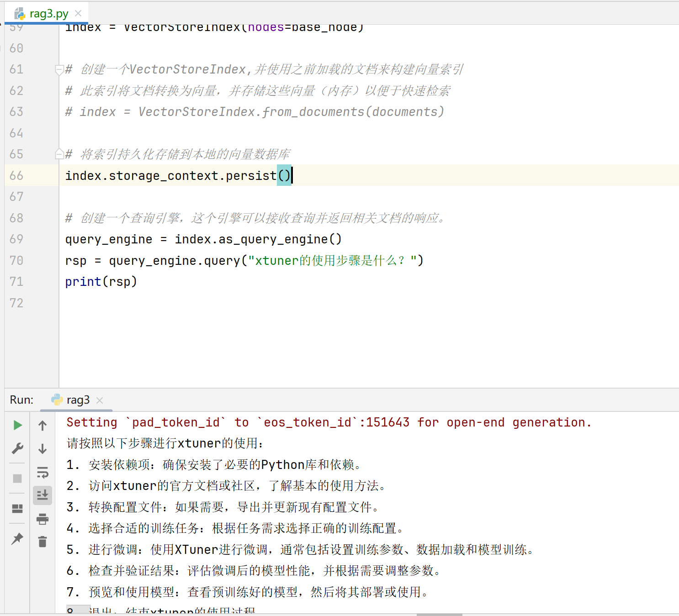Place cursor on print(rsp) line
This screenshot has height=616, width=679.
pos(101,282)
